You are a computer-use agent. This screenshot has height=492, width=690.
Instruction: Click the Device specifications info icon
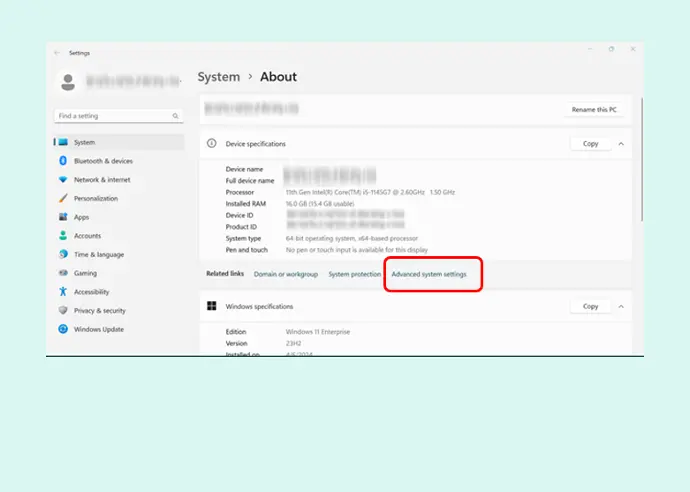212,143
